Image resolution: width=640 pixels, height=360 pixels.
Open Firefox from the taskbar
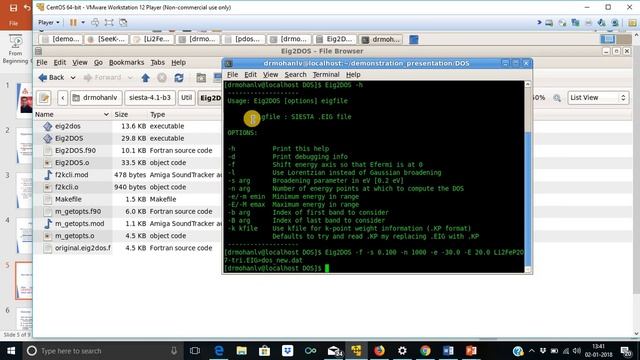379,351
